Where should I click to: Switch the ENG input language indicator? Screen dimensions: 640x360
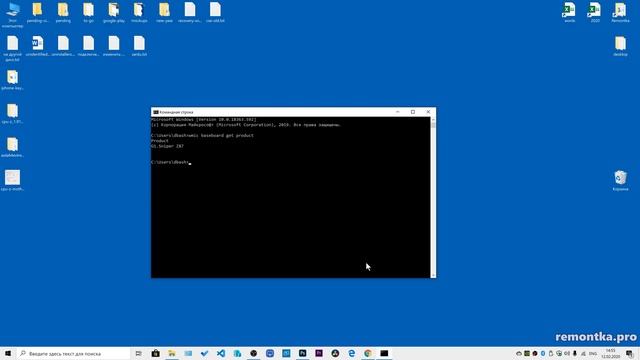[x=593, y=353]
